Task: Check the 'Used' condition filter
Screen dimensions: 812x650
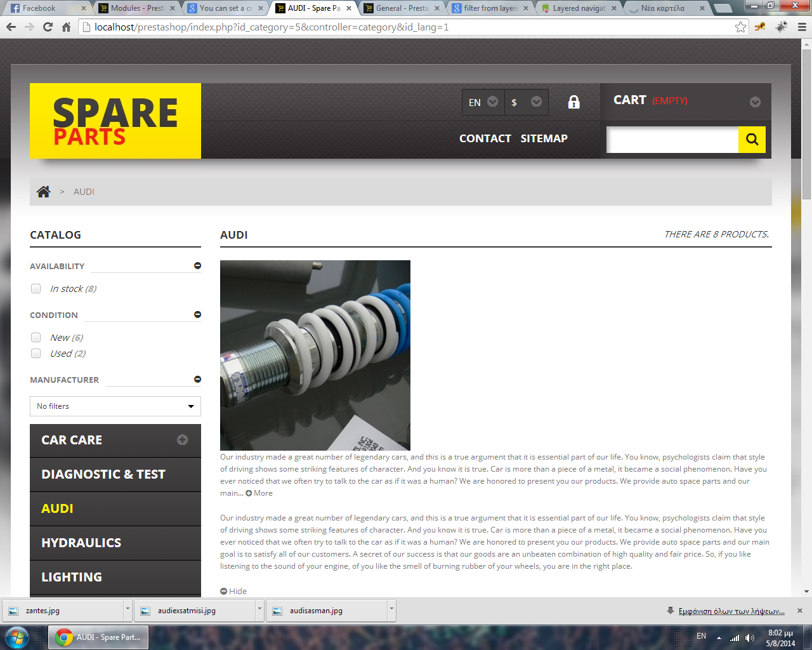Action: (x=36, y=354)
